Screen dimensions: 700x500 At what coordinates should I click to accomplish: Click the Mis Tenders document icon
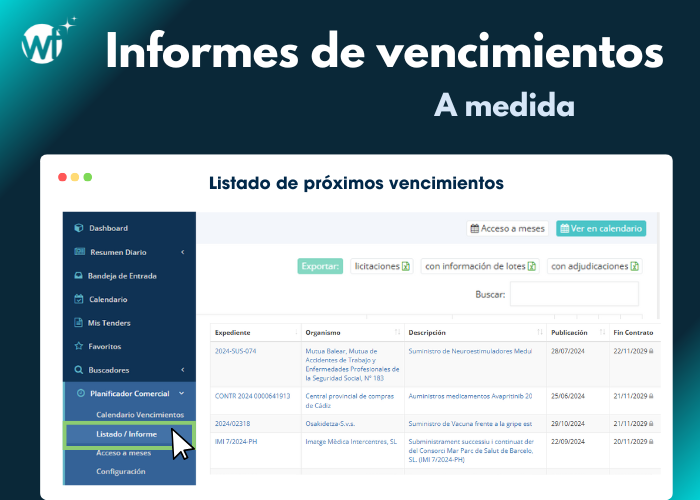pos(78,323)
